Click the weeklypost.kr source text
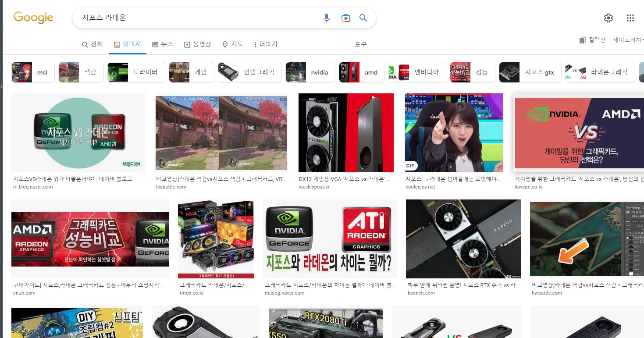The height and width of the screenshot is (338, 644). (314, 187)
